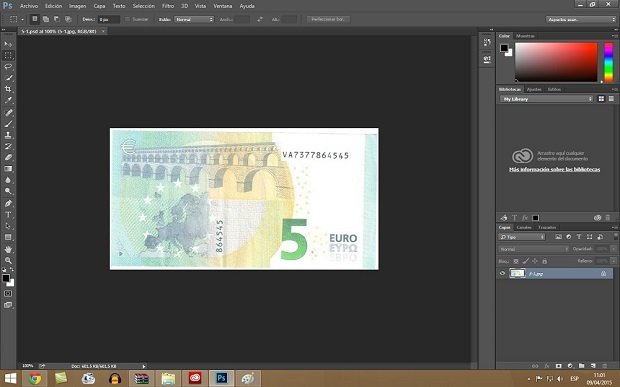
Task: Select the Pen tool
Action: 8,203
